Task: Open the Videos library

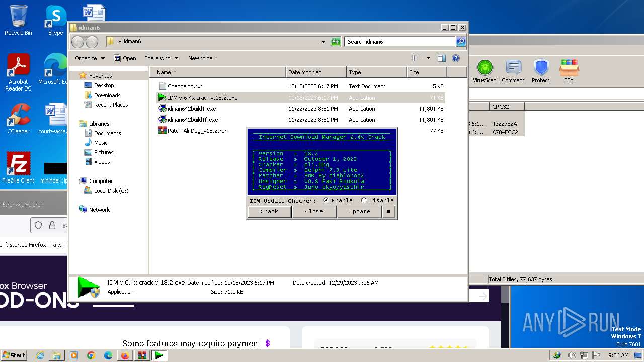Action: [102, 162]
